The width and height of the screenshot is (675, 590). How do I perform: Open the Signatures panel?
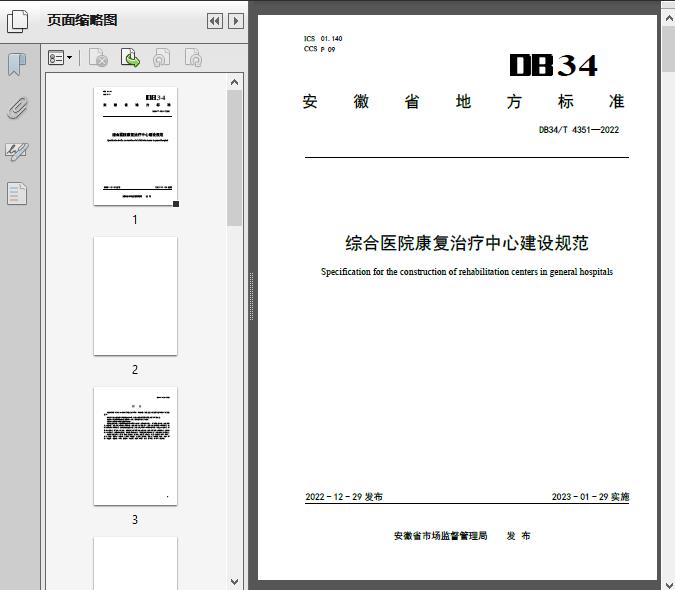[17, 151]
